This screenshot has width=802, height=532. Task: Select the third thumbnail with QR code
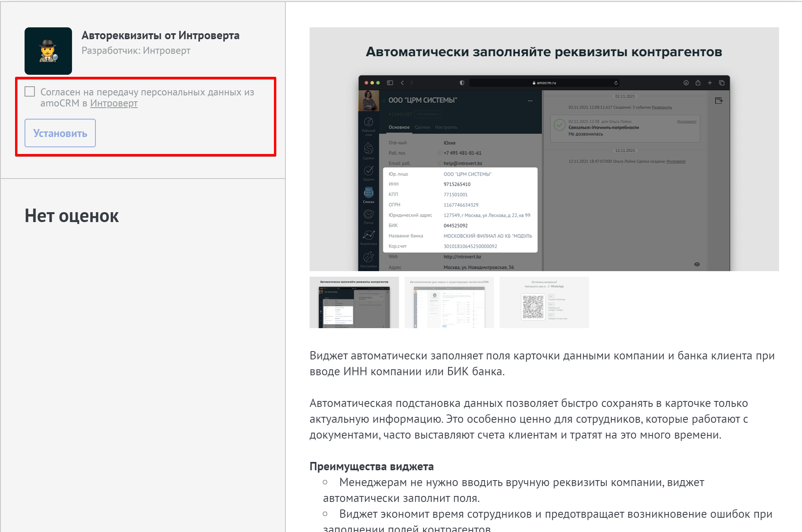point(544,302)
